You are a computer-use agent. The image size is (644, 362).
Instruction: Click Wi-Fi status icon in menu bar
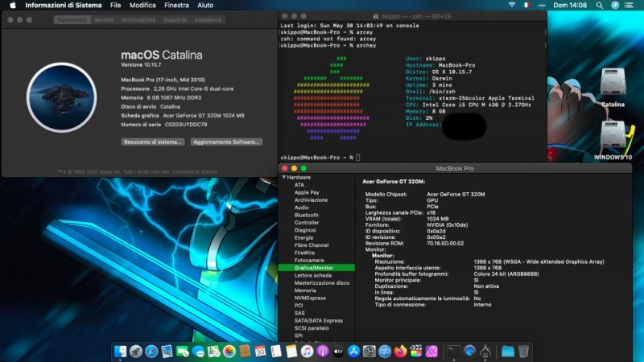click(512, 5)
